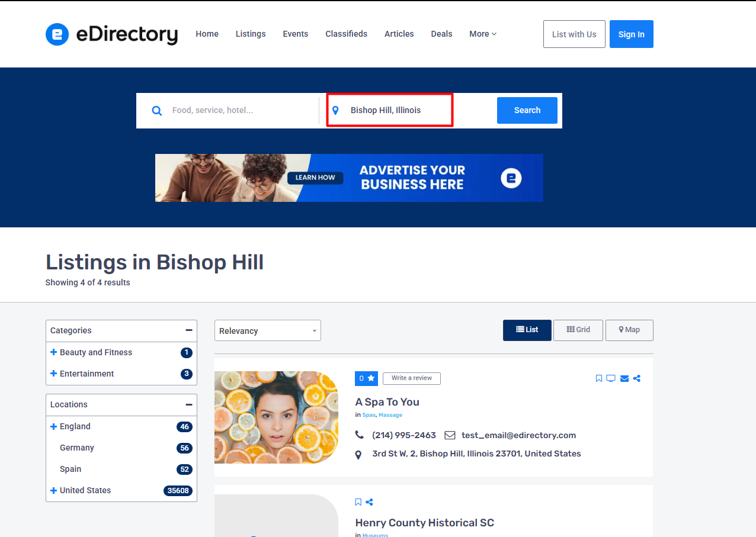Expand Entertainment category
The height and width of the screenshot is (537, 756).
tap(54, 374)
